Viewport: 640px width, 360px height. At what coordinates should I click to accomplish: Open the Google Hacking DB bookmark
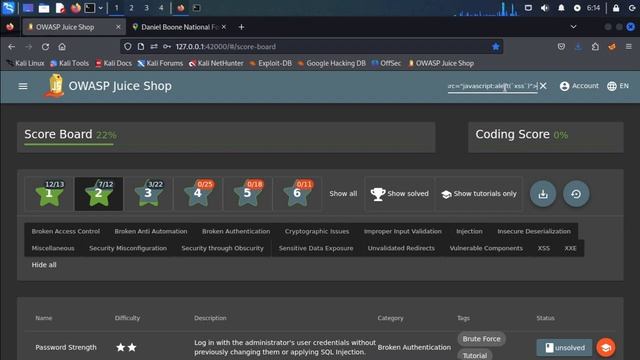(331, 63)
